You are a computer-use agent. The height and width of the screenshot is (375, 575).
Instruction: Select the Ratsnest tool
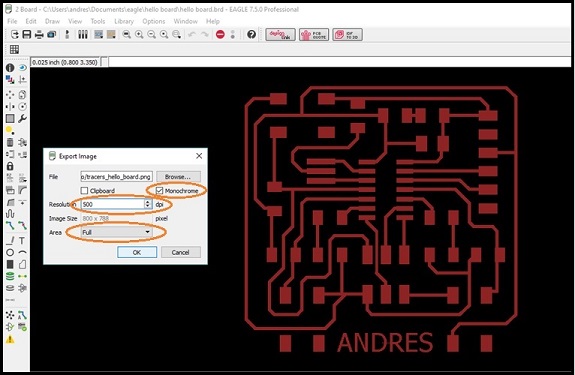(10, 315)
